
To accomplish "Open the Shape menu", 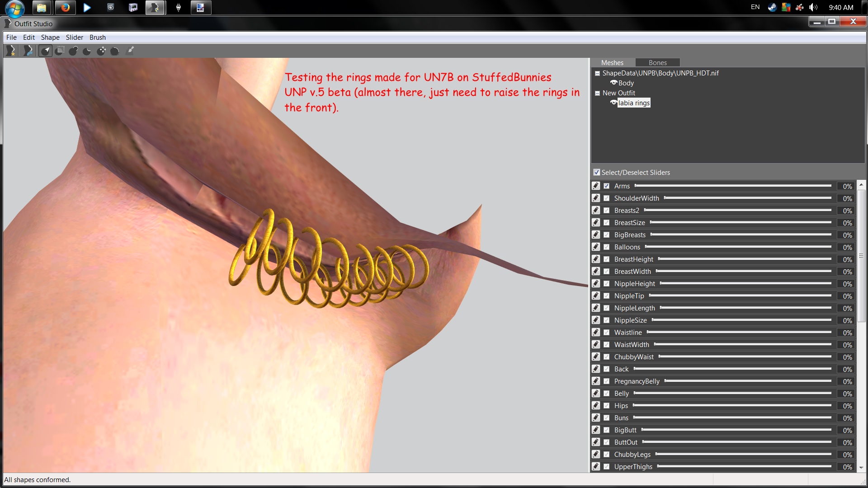I will click(x=50, y=38).
